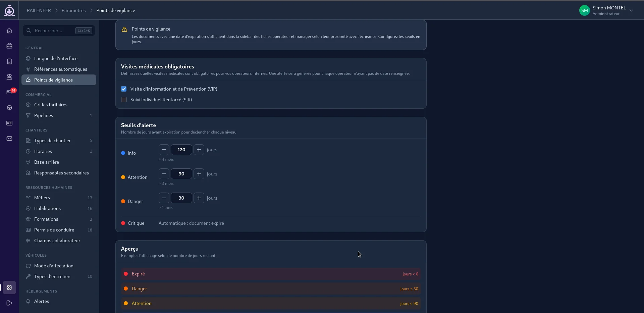The width and height of the screenshot is (644, 313).
Task: Uncheck Visite d'Information et de Prévention (VIP)
Action: (124, 89)
